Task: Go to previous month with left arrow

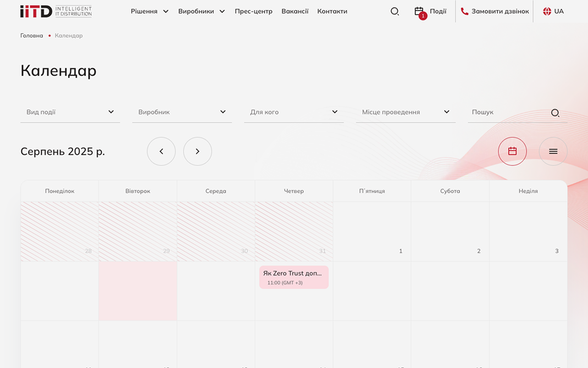Action: 161,151
